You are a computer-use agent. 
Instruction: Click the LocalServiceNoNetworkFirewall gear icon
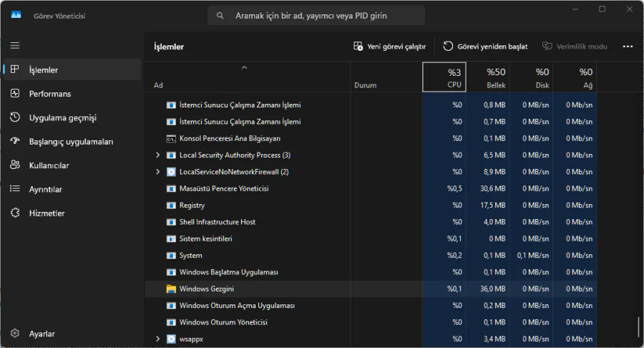click(171, 172)
